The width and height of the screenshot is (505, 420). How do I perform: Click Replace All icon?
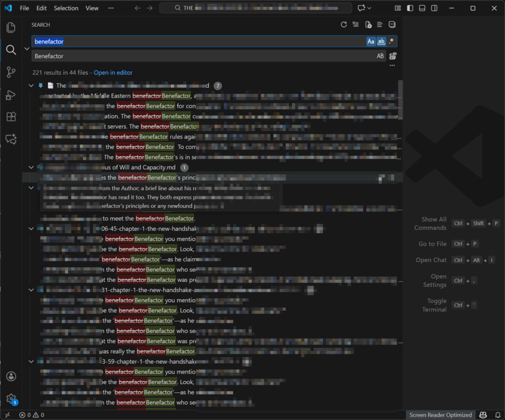393,56
